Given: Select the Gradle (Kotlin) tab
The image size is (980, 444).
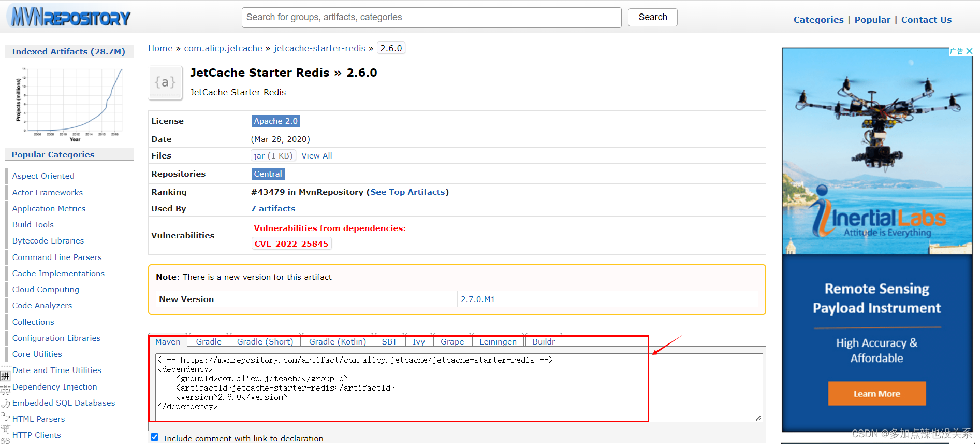Looking at the screenshot, I should click(x=338, y=341).
